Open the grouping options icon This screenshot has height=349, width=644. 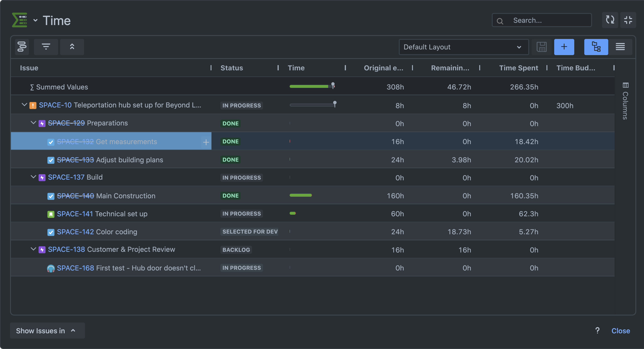coord(22,47)
